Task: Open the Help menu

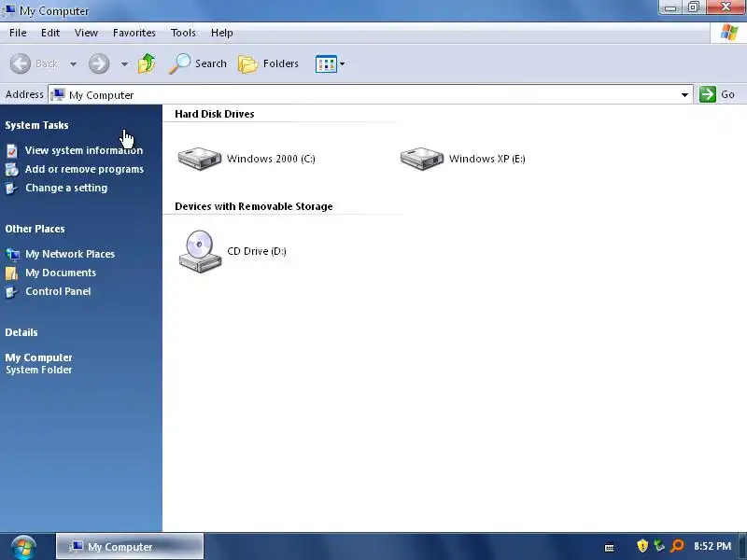Action: click(x=221, y=33)
